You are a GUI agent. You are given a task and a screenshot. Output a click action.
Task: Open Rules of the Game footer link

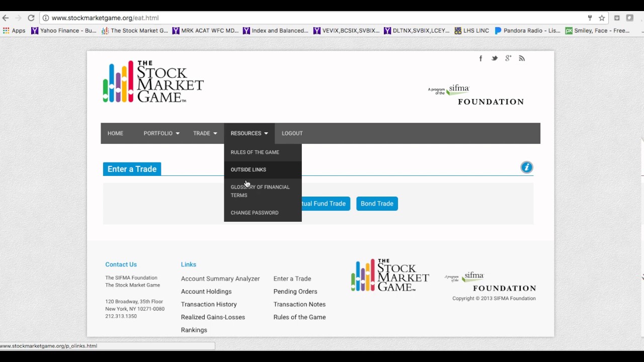pyautogui.click(x=299, y=317)
